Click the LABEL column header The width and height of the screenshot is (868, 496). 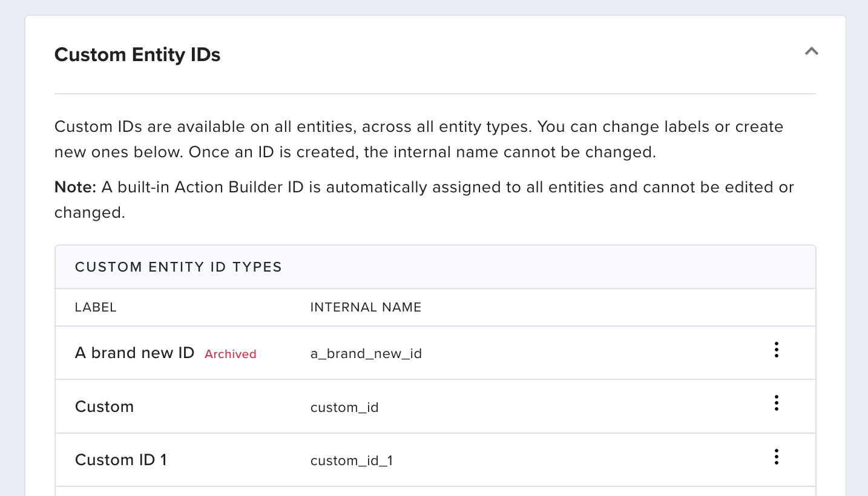click(96, 307)
